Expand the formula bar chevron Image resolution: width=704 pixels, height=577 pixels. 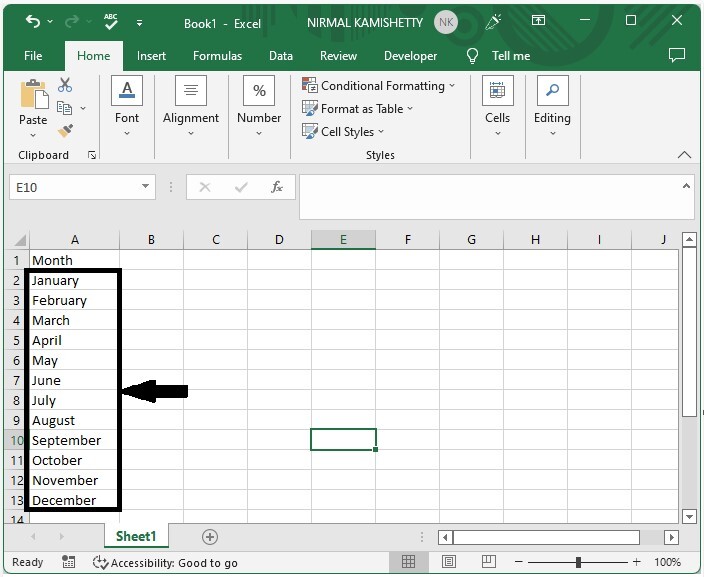686,186
